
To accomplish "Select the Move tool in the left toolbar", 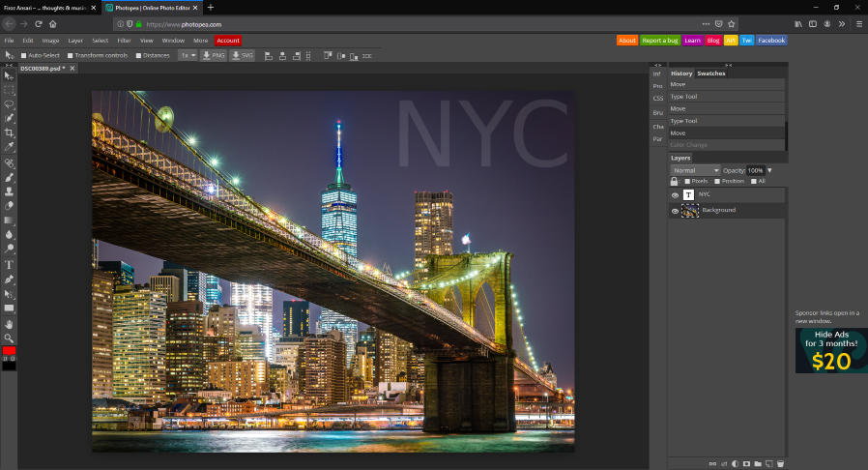I will [9, 75].
